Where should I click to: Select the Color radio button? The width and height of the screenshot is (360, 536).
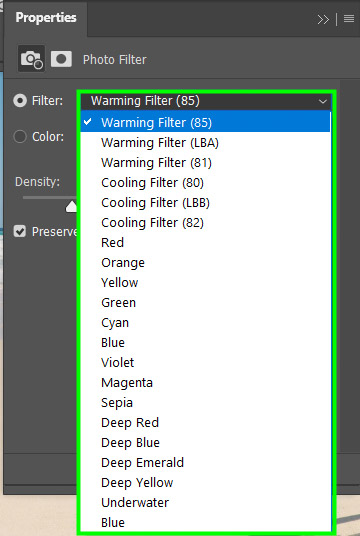coord(20,137)
